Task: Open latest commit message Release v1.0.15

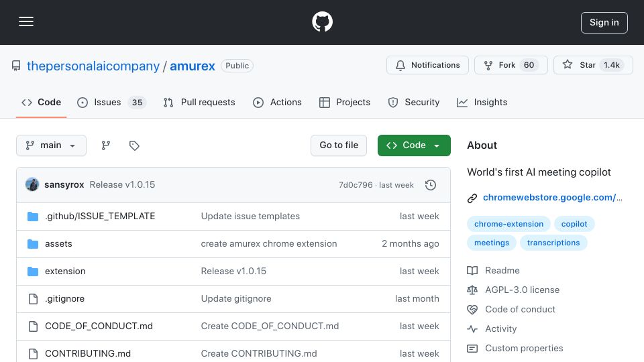Action: coord(122,185)
